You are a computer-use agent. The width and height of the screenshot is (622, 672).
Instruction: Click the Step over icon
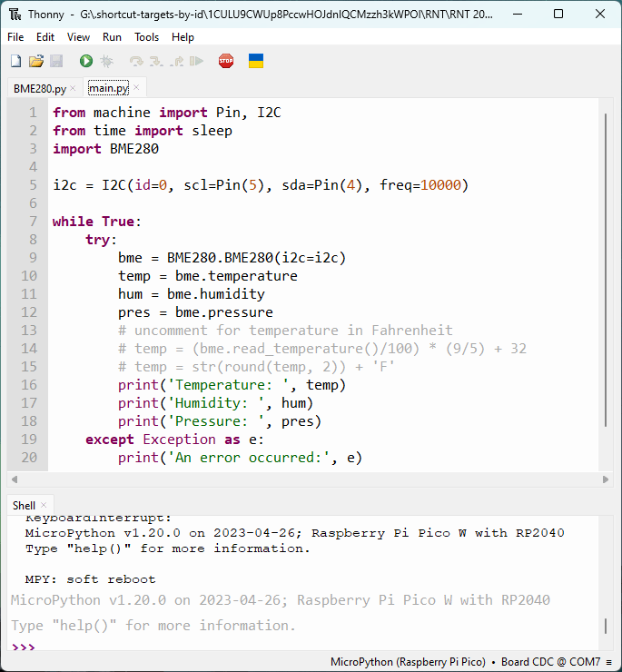(x=136, y=61)
